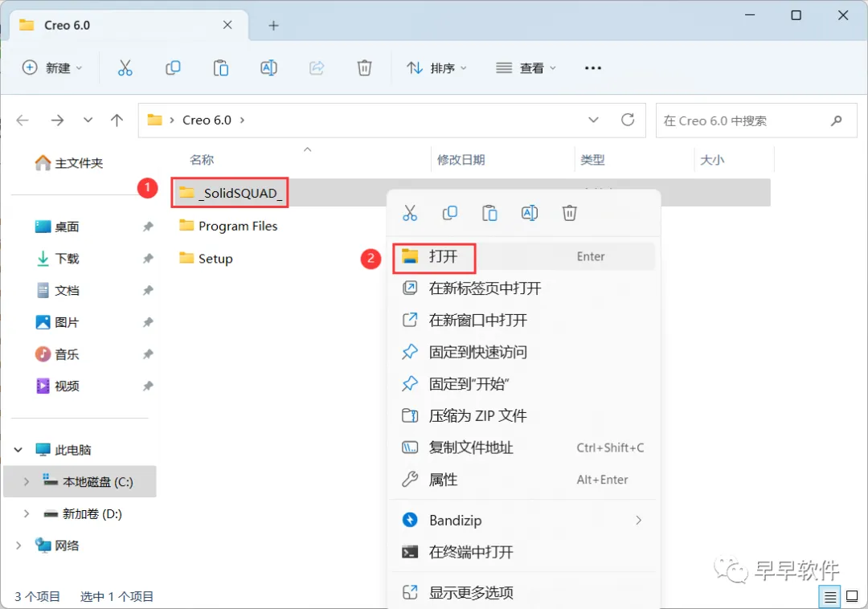
Task: Switch to details view icon in status bar
Action: [x=829, y=597]
